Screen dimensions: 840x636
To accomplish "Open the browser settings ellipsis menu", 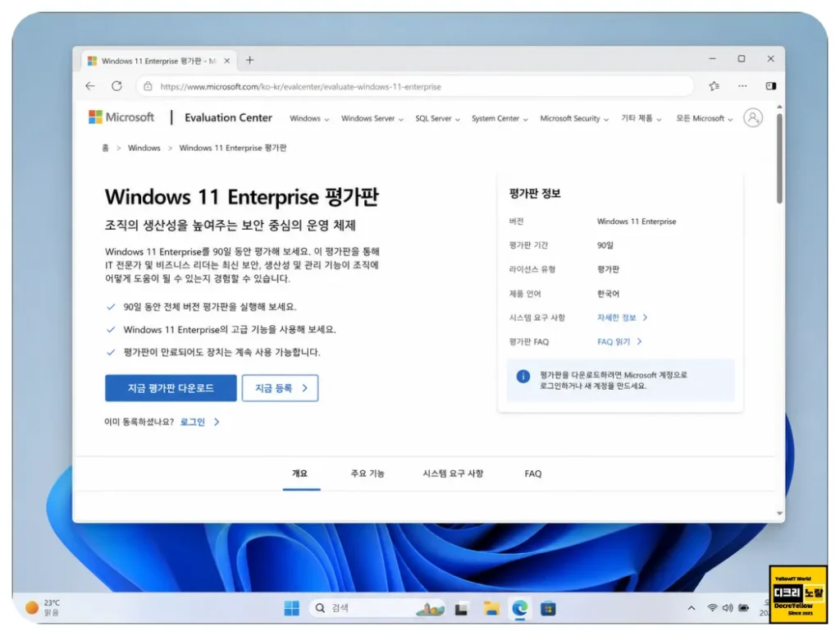I will [x=742, y=86].
